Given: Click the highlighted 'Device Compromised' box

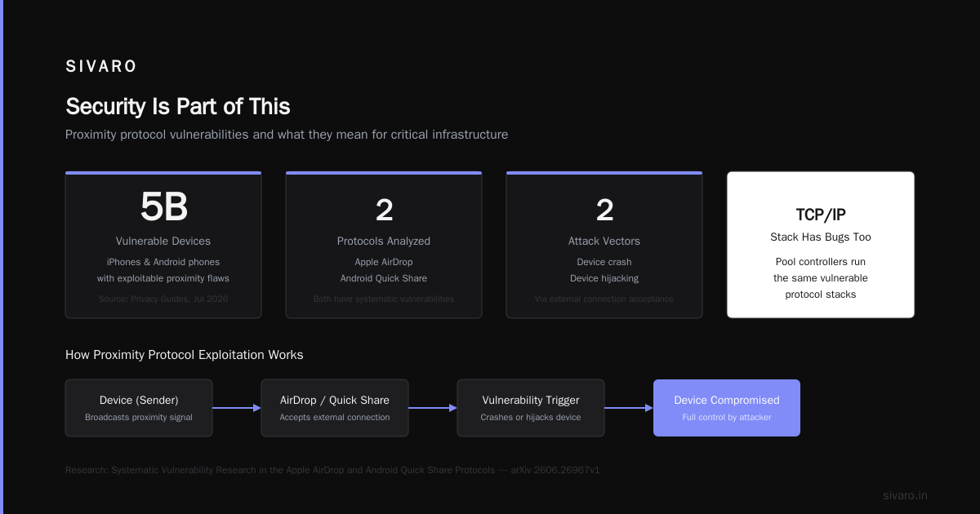Looking at the screenshot, I should 727,408.
